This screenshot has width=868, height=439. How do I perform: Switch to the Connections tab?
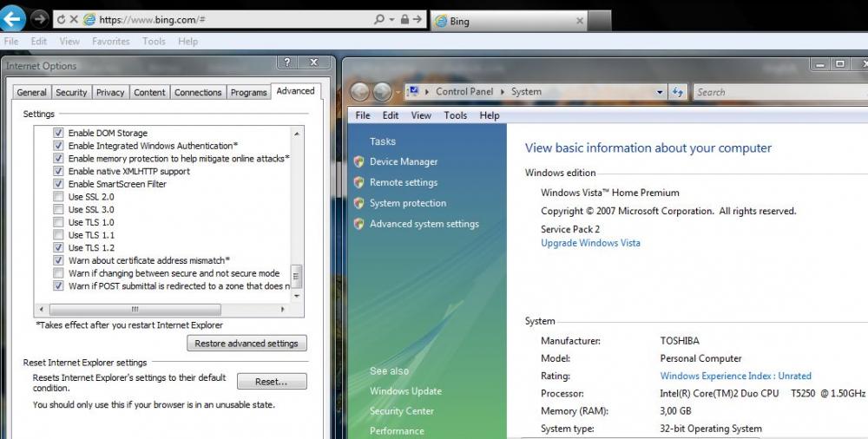point(198,93)
